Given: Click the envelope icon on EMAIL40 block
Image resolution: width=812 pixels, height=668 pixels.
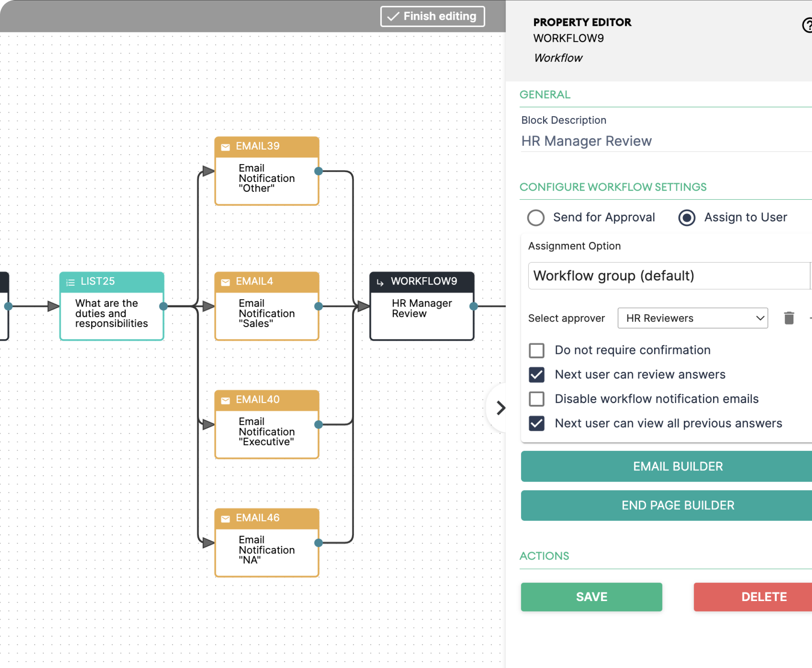Looking at the screenshot, I should point(226,401).
